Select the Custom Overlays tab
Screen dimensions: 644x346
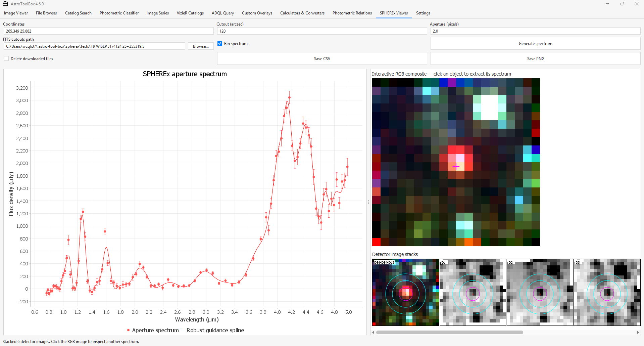point(257,13)
